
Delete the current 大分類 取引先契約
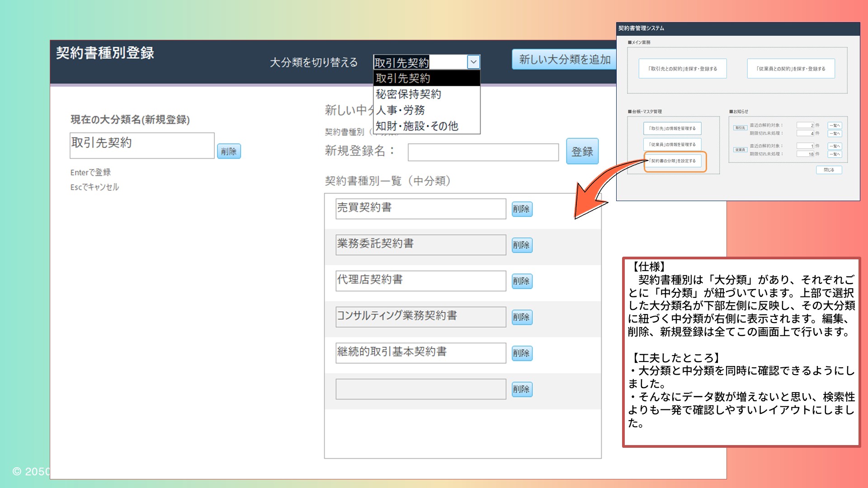229,151
